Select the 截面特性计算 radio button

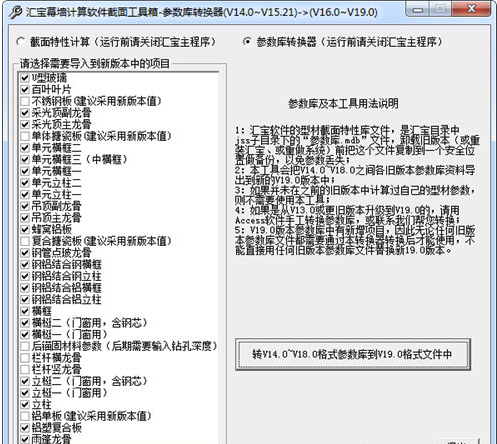coord(21,42)
